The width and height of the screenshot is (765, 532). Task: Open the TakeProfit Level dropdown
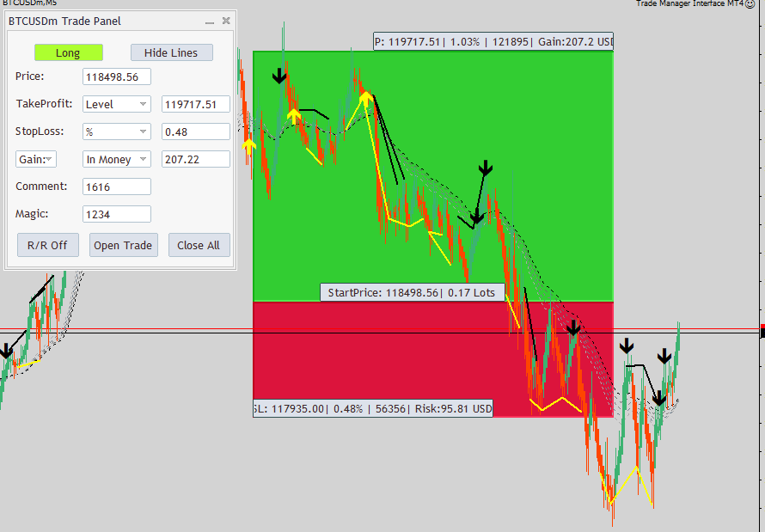click(117, 104)
